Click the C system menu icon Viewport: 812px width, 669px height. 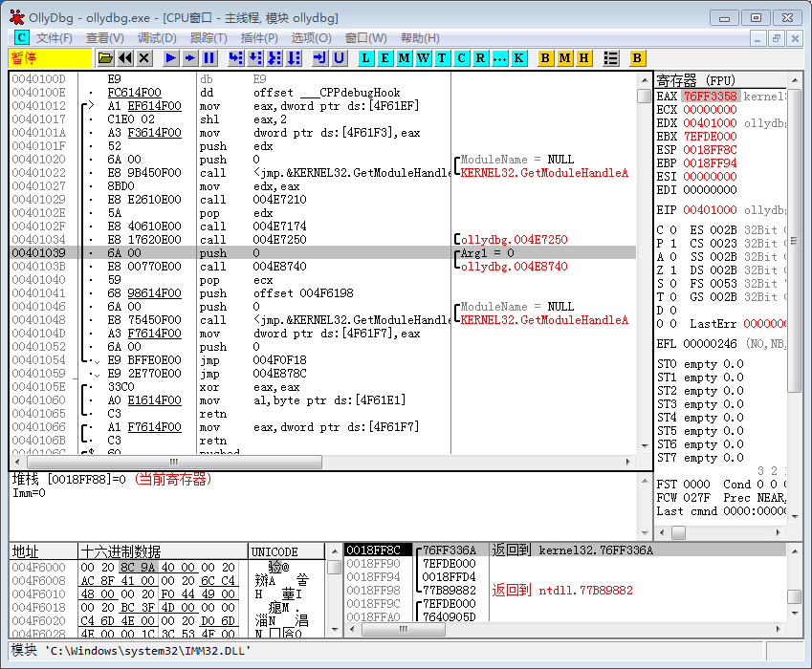21,38
